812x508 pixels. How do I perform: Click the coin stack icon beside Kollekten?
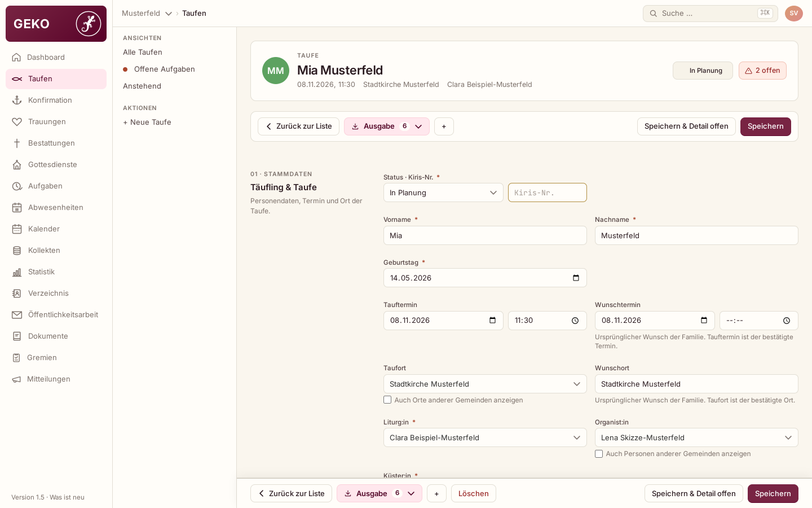click(17, 250)
